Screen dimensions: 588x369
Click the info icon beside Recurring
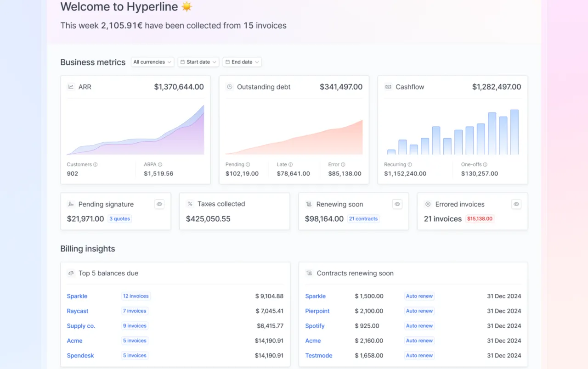point(410,164)
